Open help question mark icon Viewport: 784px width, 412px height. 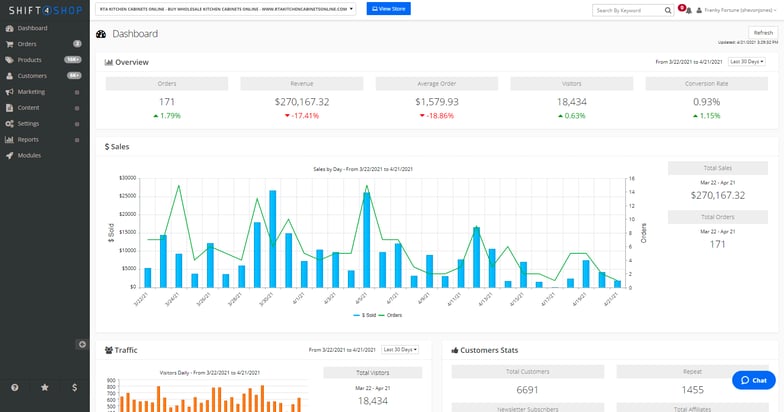[x=15, y=388]
